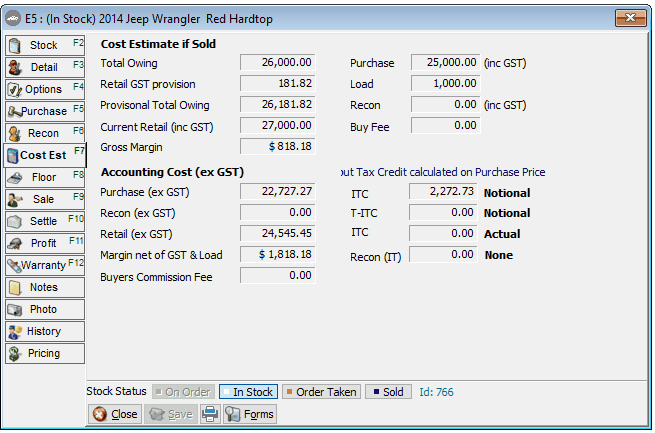Click the Gross Margin field $818.18
Screen dimensions: 655x433
(x=277, y=147)
